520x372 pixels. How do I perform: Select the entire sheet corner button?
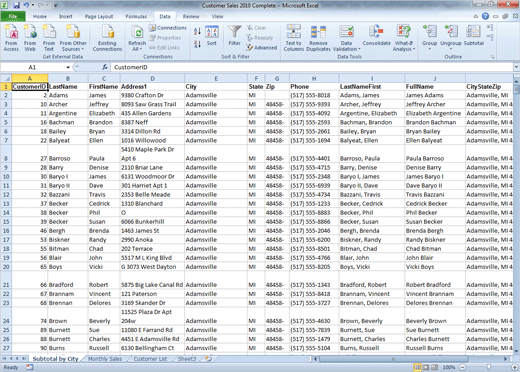point(6,78)
